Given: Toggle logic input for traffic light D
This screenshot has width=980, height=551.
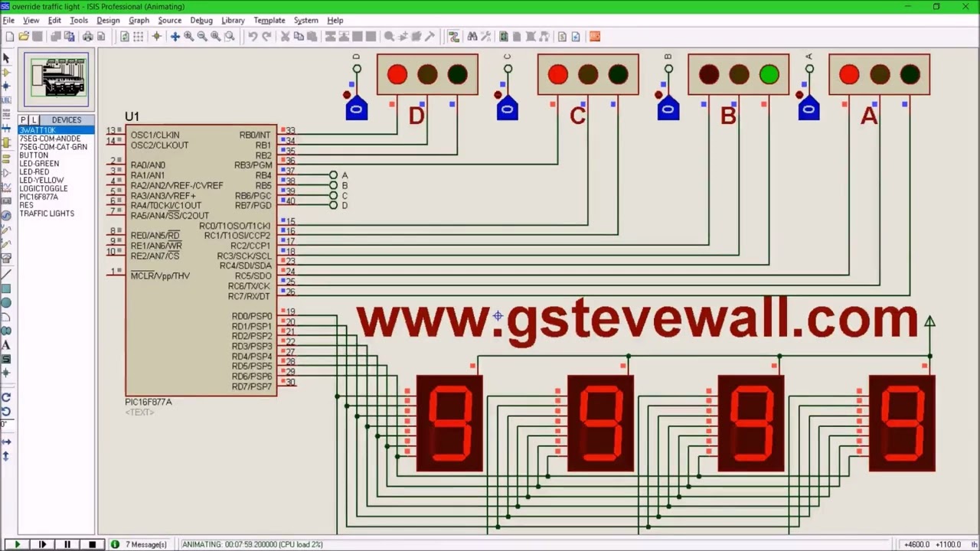Looking at the screenshot, I should coord(357,109).
